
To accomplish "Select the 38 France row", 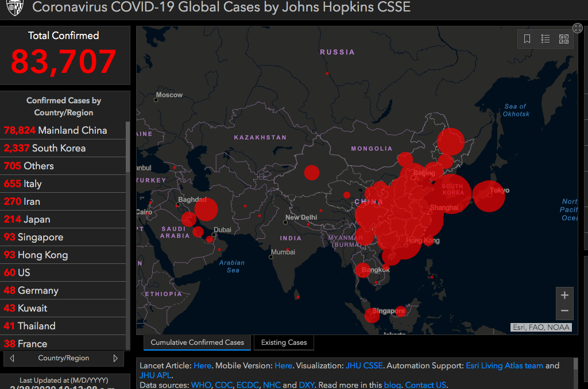I will [x=63, y=343].
